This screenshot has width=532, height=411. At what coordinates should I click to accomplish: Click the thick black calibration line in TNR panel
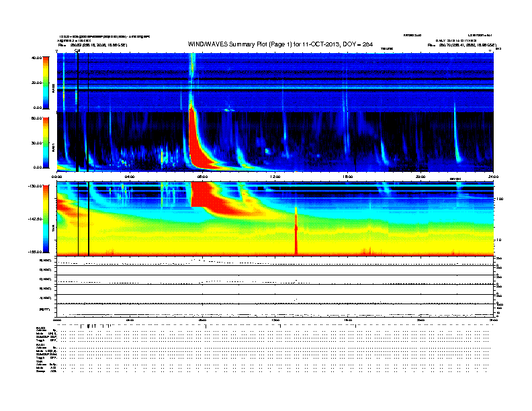tap(89, 219)
